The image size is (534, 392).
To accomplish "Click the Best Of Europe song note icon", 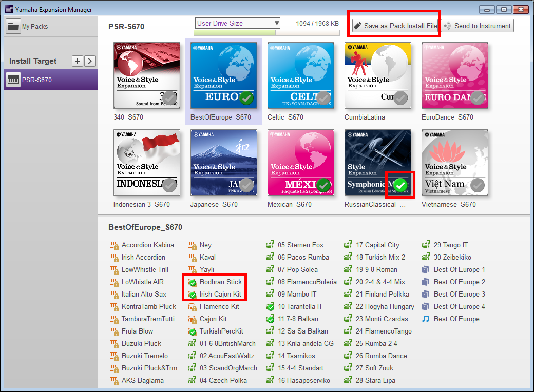I will pyautogui.click(x=426, y=319).
